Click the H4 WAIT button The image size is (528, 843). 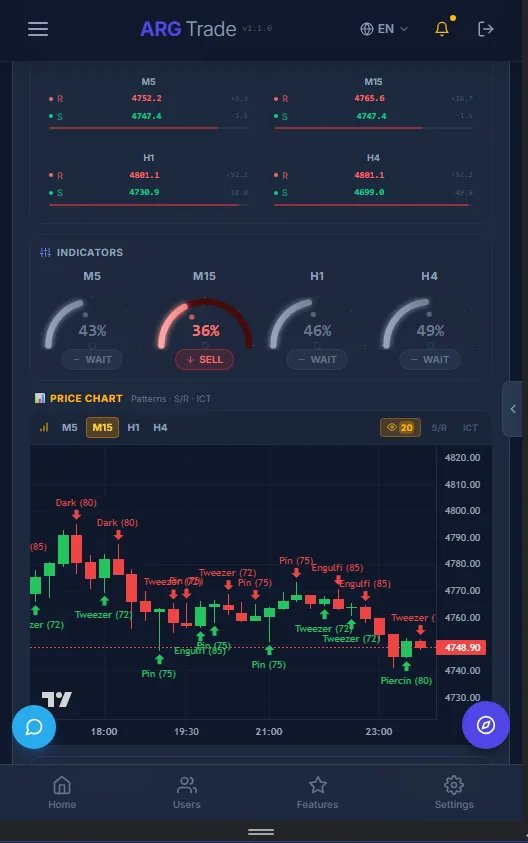click(430, 360)
